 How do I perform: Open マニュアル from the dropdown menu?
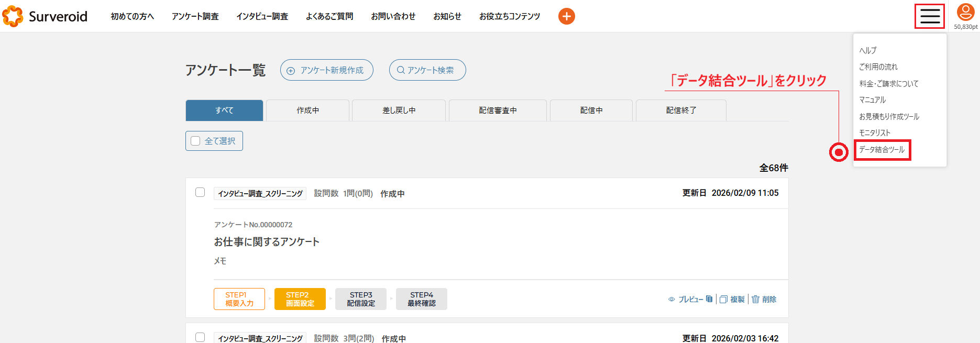click(872, 100)
